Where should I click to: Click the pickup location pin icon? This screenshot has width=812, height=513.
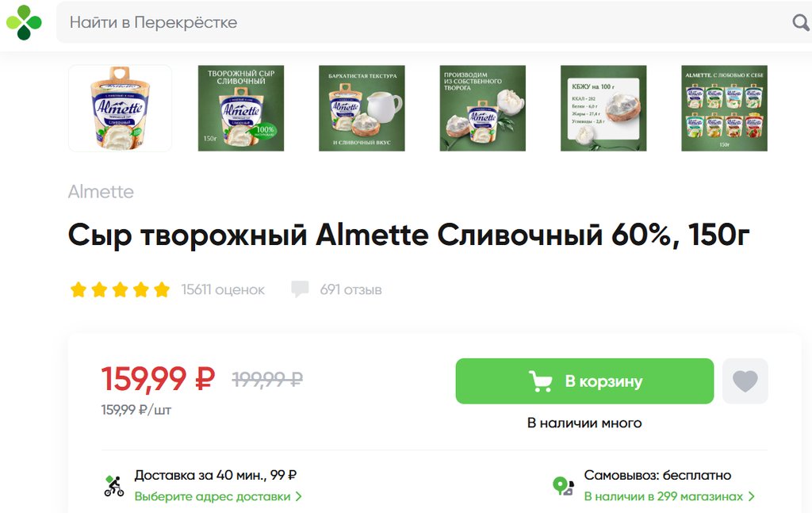pyautogui.click(x=564, y=486)
